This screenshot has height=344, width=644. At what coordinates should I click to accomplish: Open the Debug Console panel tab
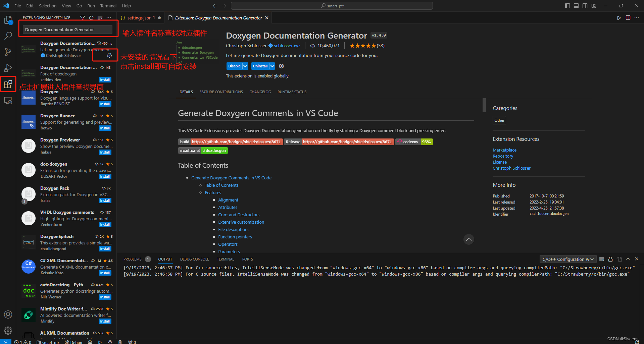click(194, 259)
